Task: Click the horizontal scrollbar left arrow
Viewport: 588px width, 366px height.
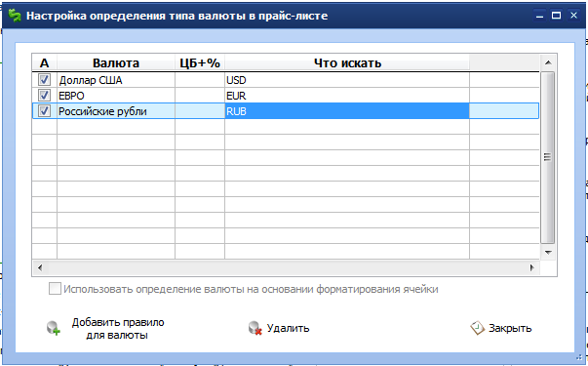Action: point(40,267)
